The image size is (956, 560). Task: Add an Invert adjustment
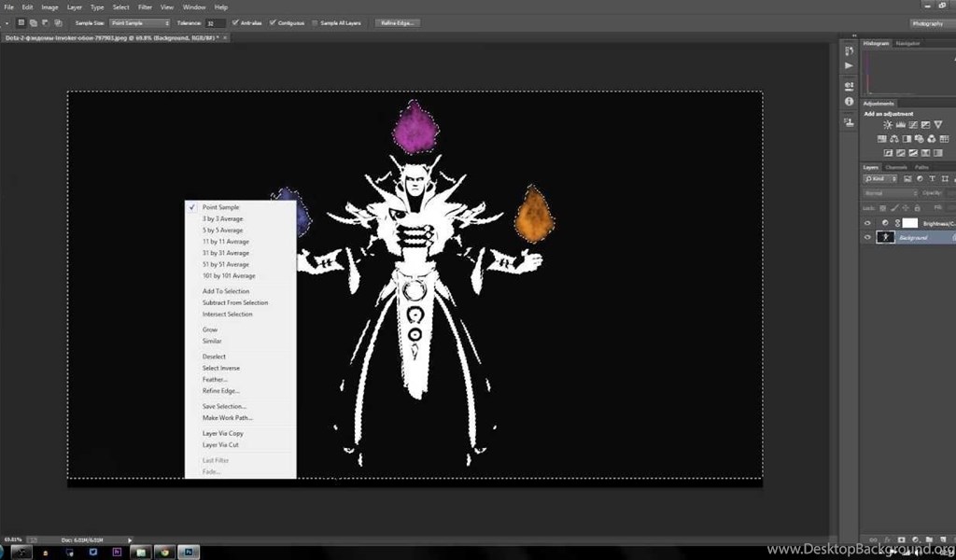[x=888, y=153]
